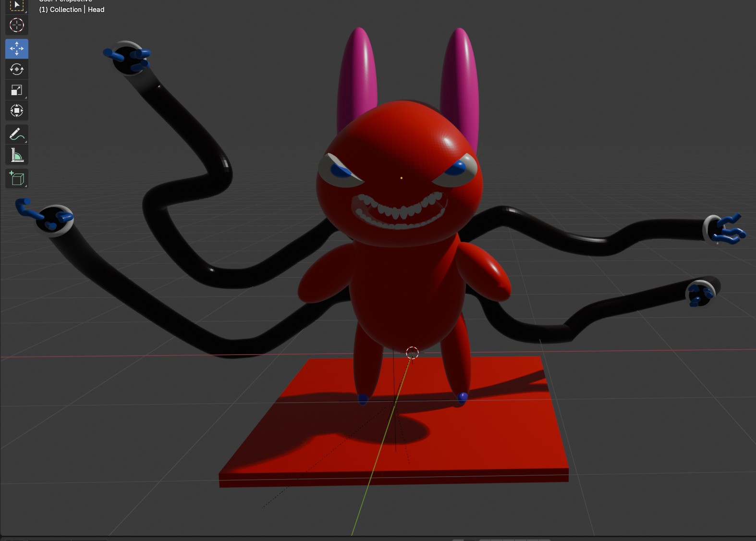Viewport: 756px width, 541px height.
Task: Click '(1) Collection | Head' viewport text
Action: 72,10
